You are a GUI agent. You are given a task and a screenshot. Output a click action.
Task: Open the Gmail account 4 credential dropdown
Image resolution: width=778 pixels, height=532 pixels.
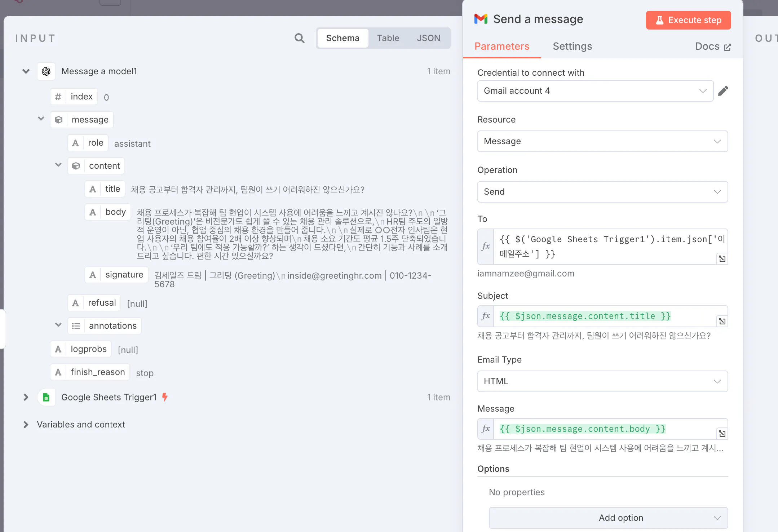coord(595,91)
